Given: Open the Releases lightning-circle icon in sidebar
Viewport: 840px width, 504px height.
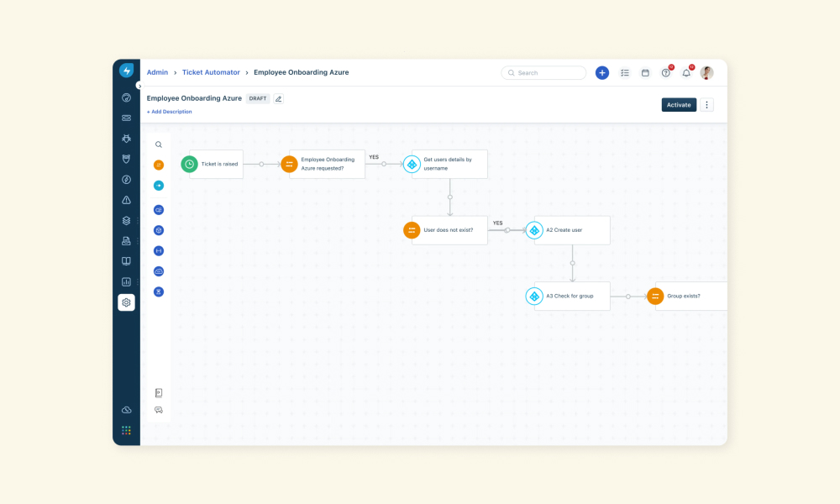Looking at the screenshot, I should [x=127, y=180].
